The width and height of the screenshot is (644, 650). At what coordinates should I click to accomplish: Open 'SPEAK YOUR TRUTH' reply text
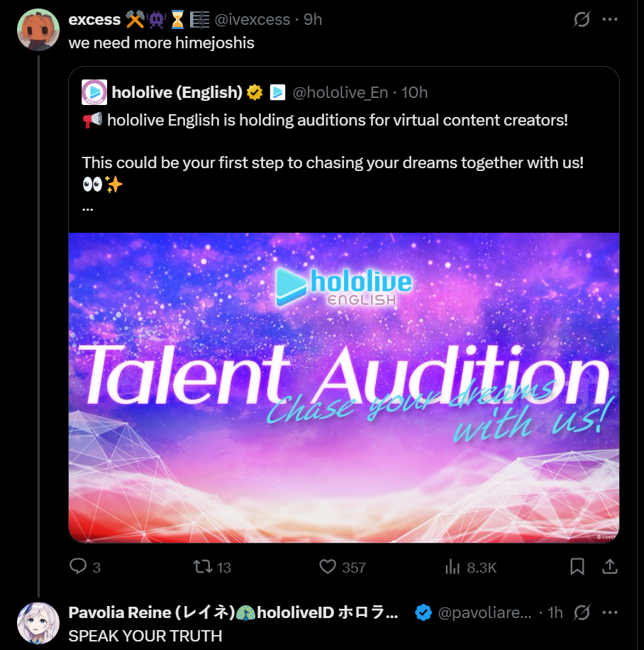pos(145,636)
